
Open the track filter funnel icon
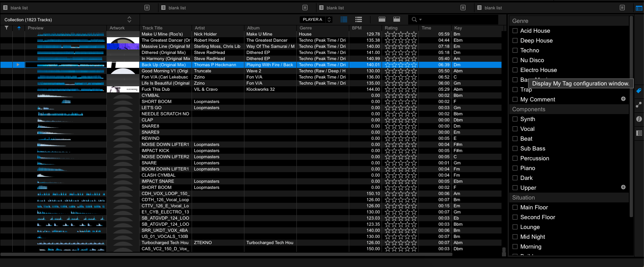[x=7, y=28]
